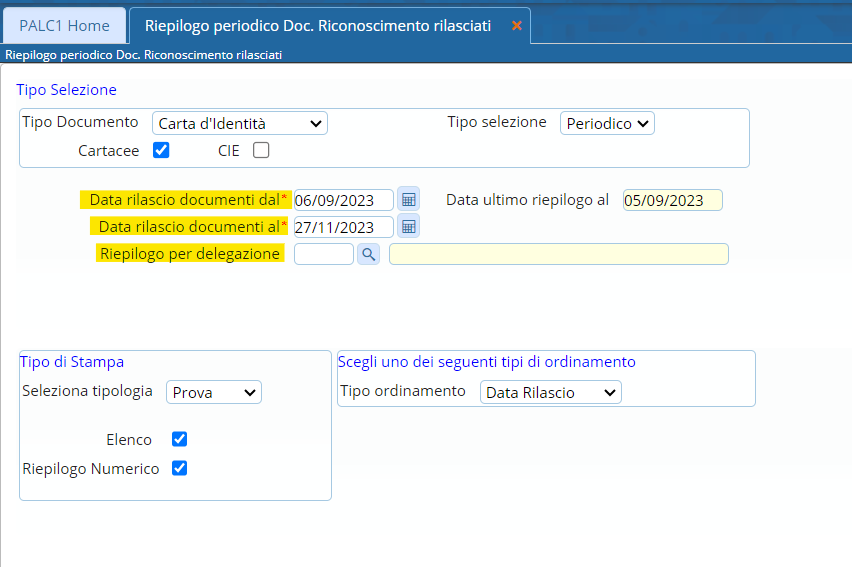This screenshot has width=852, height=567.
Task: Click the end date field 27/11/2023
Action: (343, 227)
